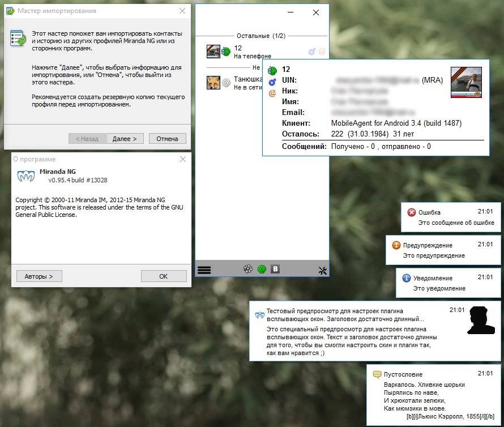The width and height of the screenshot is (504, 427).
Task: Click the Далее > button in import wizard
Action: [125, 139]
